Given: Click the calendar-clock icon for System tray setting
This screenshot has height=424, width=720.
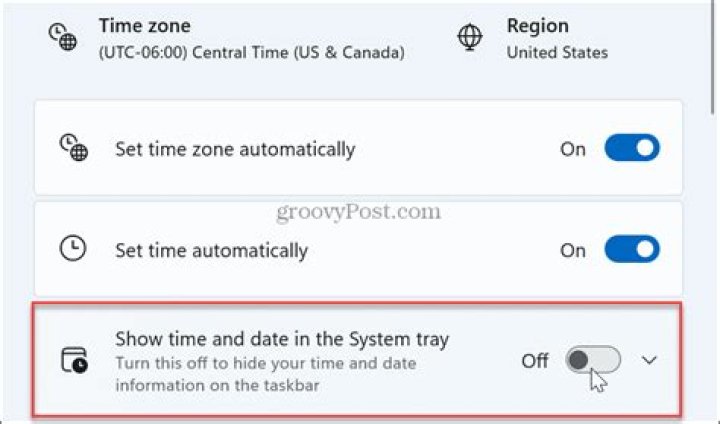Looking at the screenshot, I should pos(74,360).
